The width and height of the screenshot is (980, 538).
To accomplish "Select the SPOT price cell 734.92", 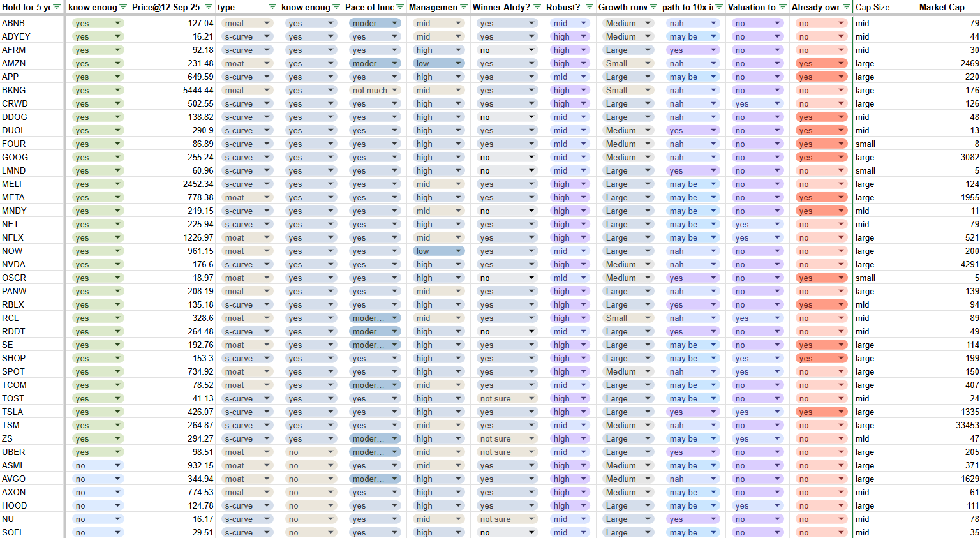I will [172, 371].
